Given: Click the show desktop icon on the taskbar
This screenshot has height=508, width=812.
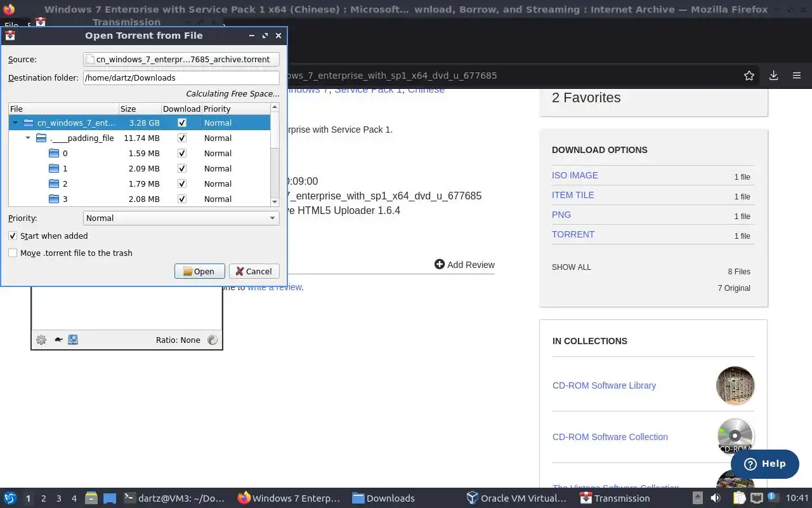Looking at the screenshot, I should click(110, 498).
